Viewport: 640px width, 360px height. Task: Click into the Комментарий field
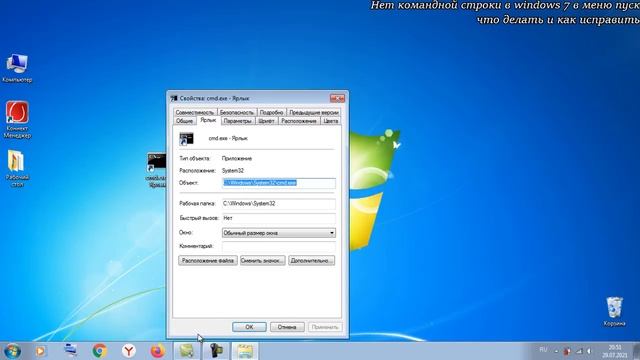coord(279,246)
